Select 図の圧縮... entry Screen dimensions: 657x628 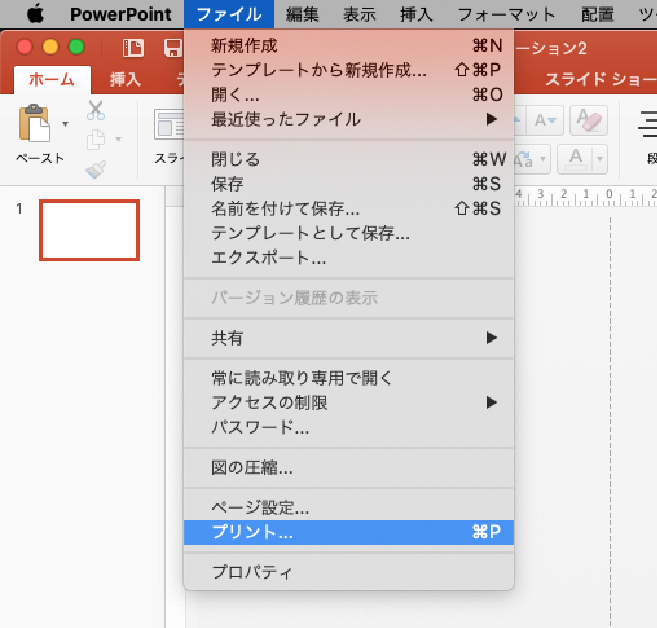[x=349, y=468]
